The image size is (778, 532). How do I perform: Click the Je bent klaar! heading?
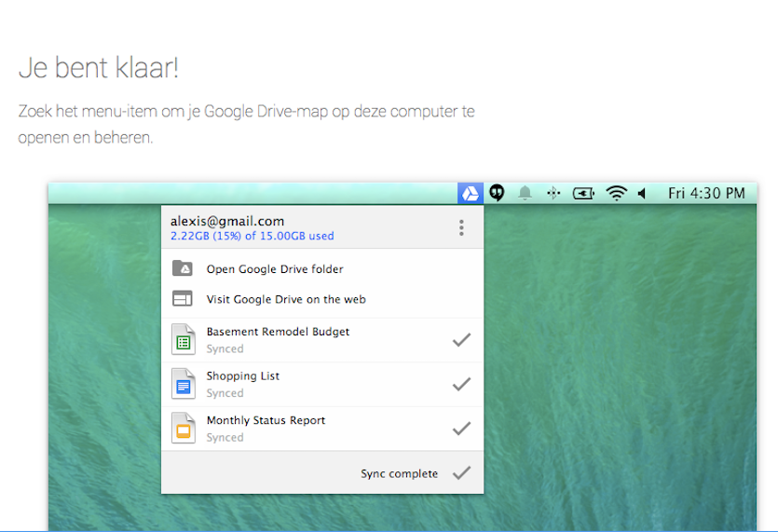click(98, 68)
